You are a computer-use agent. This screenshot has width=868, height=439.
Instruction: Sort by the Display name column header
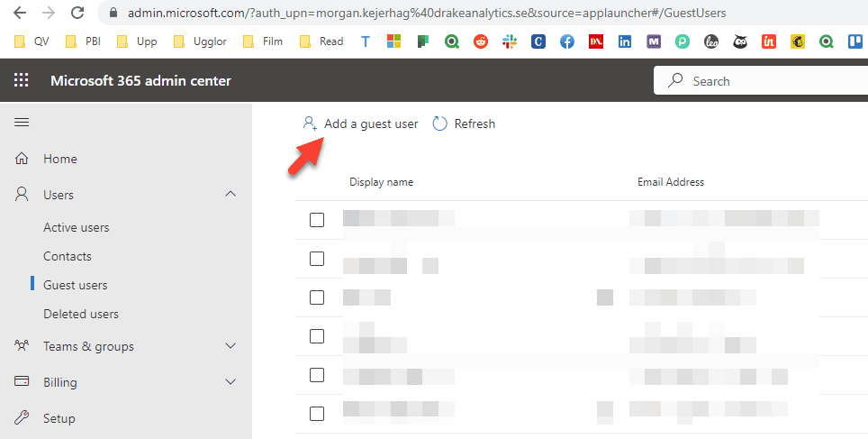point(382,182)
